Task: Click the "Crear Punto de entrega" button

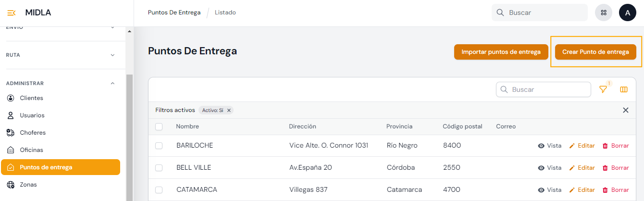Action: (x=595, y=52)
